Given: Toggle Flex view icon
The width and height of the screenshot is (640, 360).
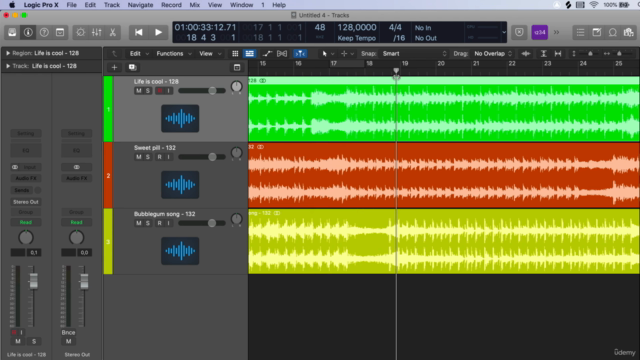Looking at the screenshot, I should tap(282, 53).
